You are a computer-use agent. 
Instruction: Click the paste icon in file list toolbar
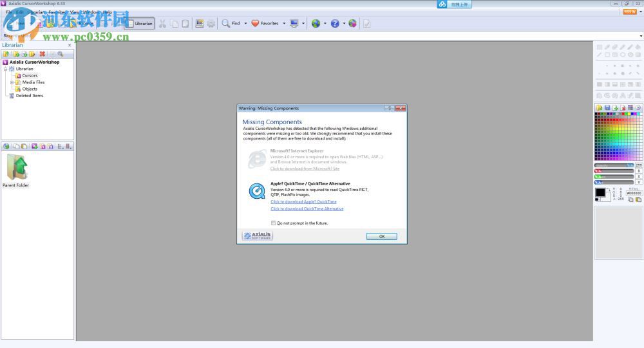point(24,147)
